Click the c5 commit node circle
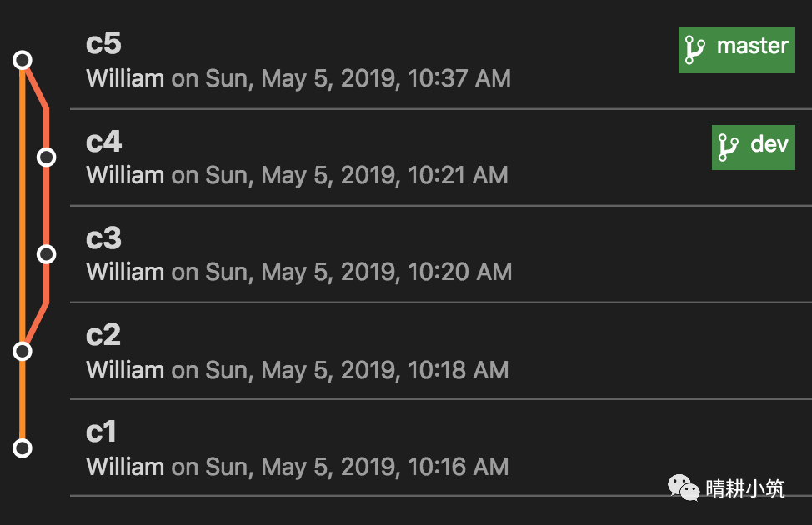 23,60
